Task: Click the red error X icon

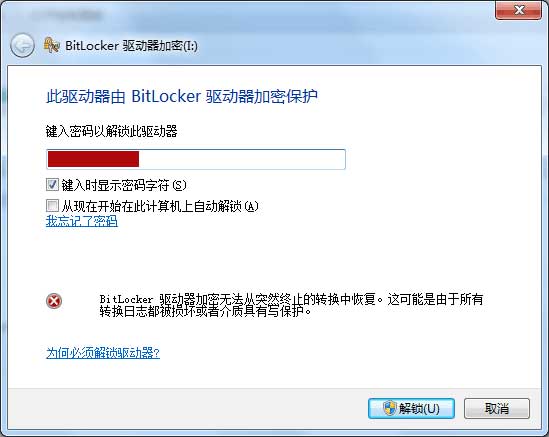Action: (54, 301)
